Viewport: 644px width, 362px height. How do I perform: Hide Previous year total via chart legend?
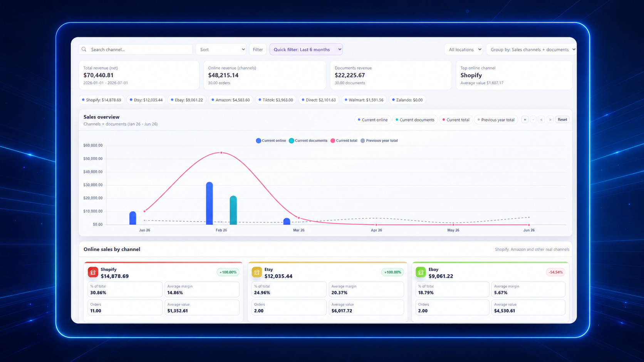tap(379, 141)
